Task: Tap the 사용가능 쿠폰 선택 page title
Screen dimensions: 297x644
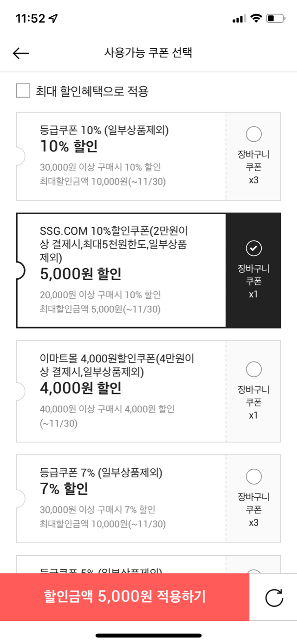Action: click(x=148, y=53)
